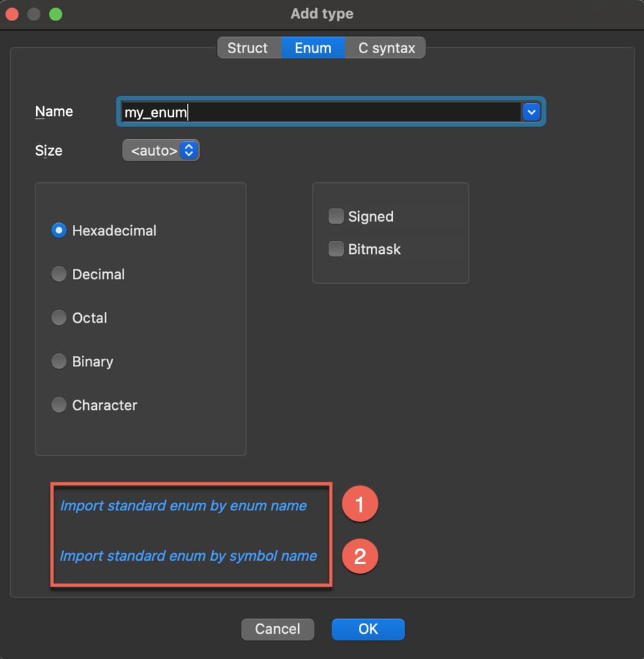Image resolution: width=644 pixels, height=659 pixels.
Task: Cancel the Add type dialog
Action: pyautogui.click(x=277, y=629)
